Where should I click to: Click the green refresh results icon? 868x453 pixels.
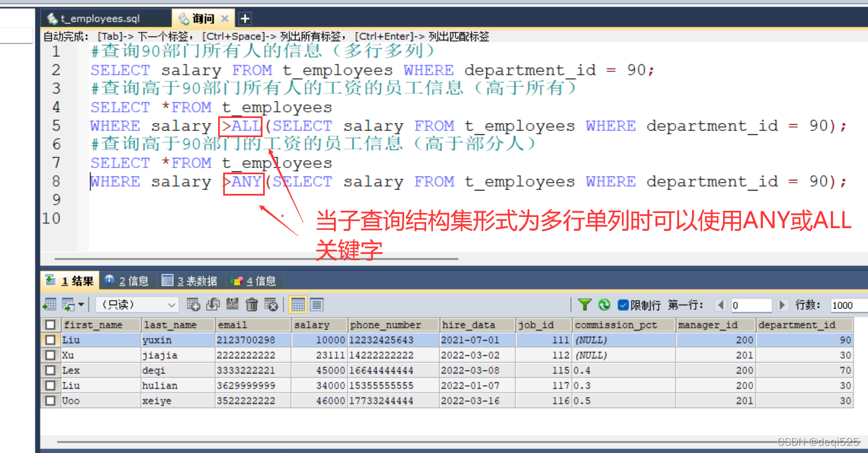(604, 305)
